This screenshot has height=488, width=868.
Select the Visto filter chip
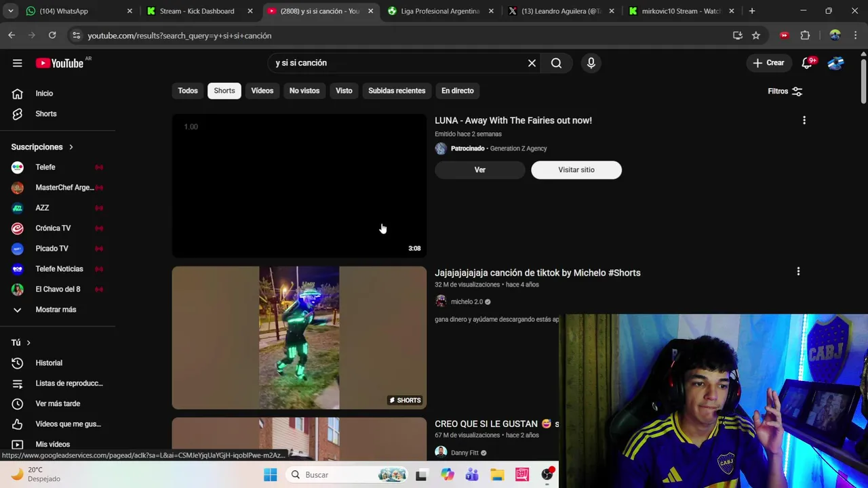click(344, 91)
